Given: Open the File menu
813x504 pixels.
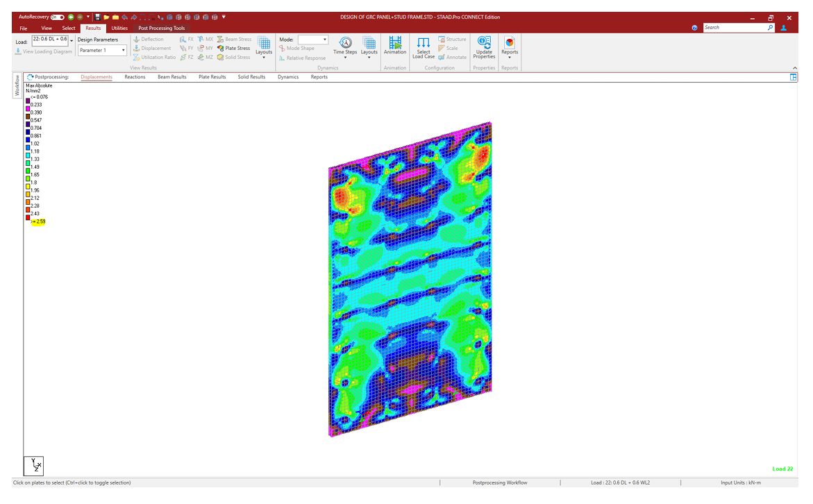Looking at the screenshot, I should [24, 28].
